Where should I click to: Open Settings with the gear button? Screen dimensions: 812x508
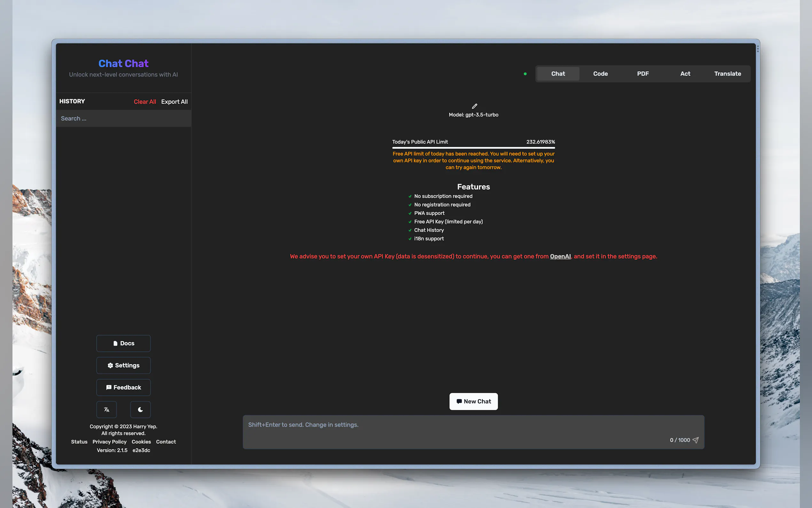pos(123,366)
